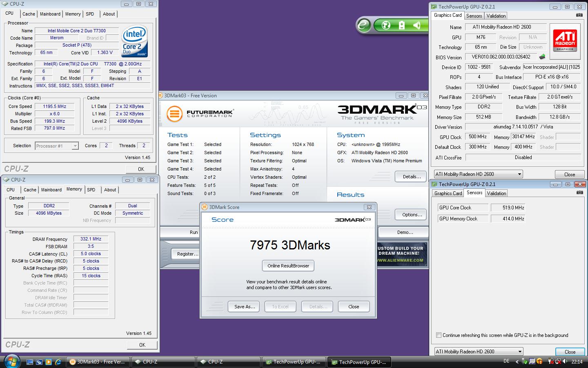The height and width of the screenshot is (368, 588).
Task: Switch to the first TechPowerUp GPU-Z taskbar button
Action: [294, 362]
